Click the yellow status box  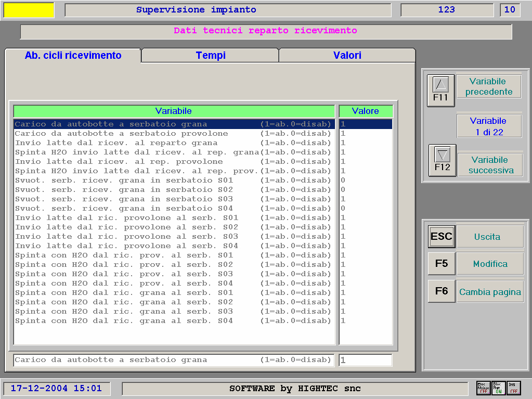[x=29, y=10]
